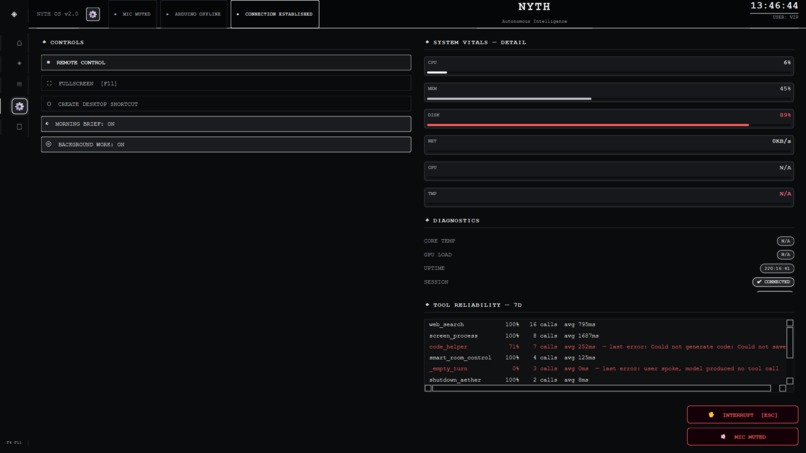The image size is (806, 453).
Task: Click left arrow of Tool Reliability horizontal scrollbar
Action: tap(428, 388)
